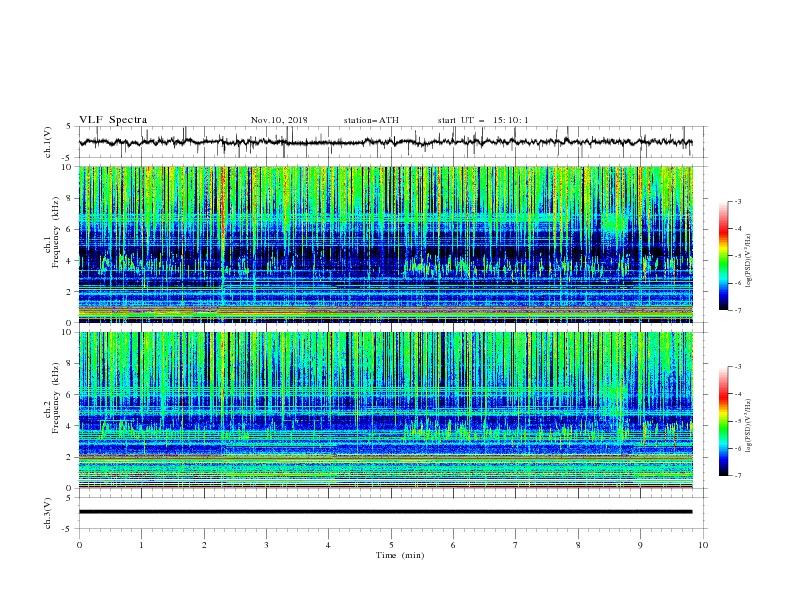
Task: Click the "3" tick on the time axis
Action: 266,545
